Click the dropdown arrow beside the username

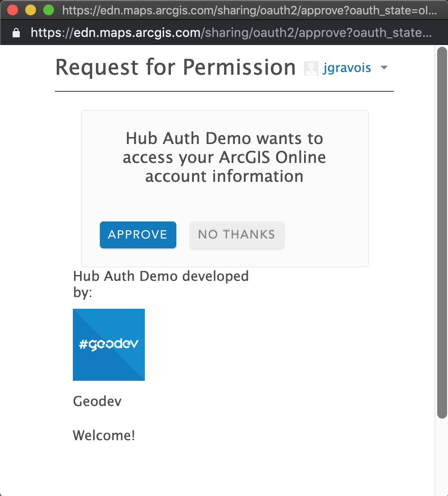pos(384,68)
